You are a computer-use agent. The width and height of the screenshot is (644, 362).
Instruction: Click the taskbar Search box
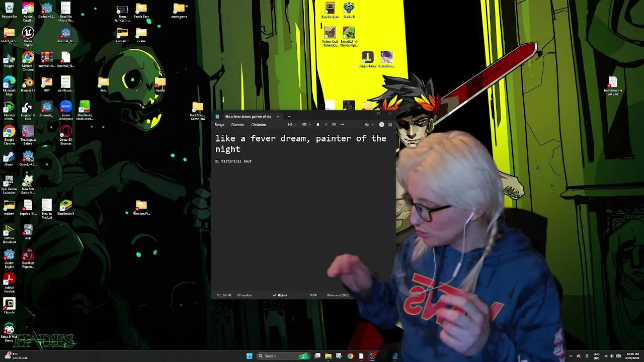tap(283, 356)
